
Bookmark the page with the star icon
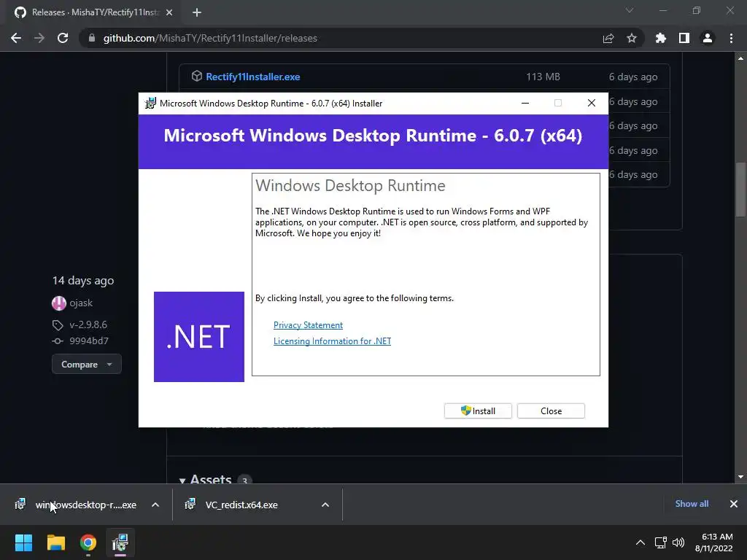pos(632,38)
